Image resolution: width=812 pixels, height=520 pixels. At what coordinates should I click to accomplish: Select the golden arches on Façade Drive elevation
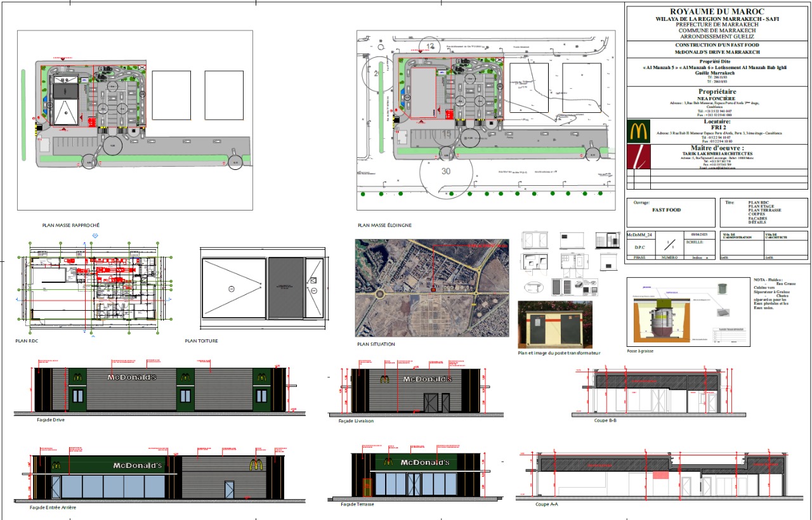[x=78, y=377]
